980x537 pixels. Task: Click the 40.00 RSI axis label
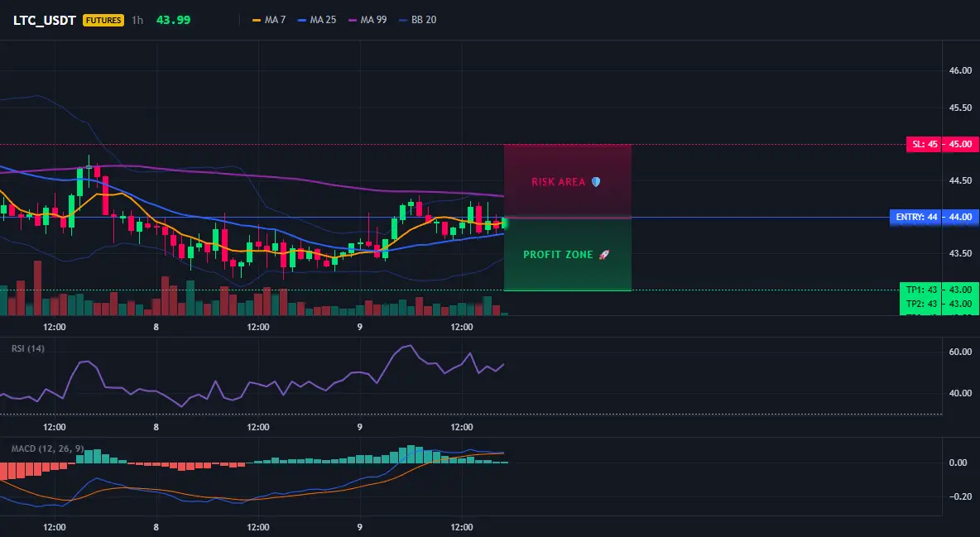(961, 393)
